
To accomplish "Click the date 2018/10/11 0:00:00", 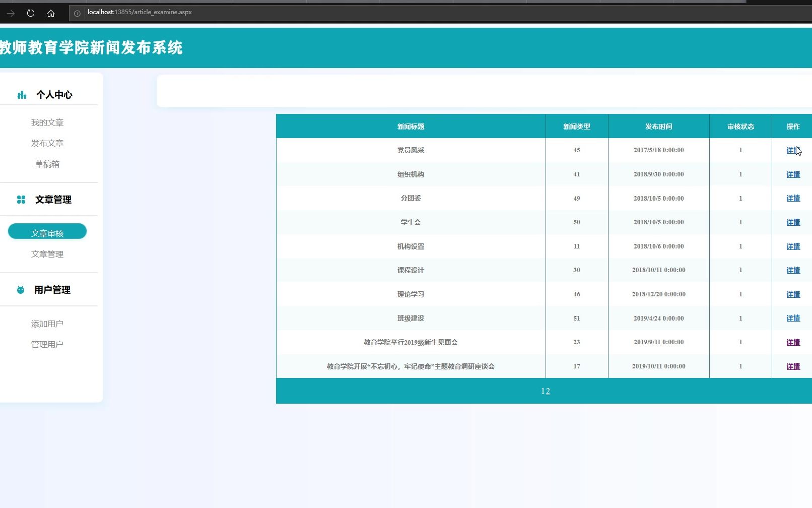I will [x=659, y=270].
